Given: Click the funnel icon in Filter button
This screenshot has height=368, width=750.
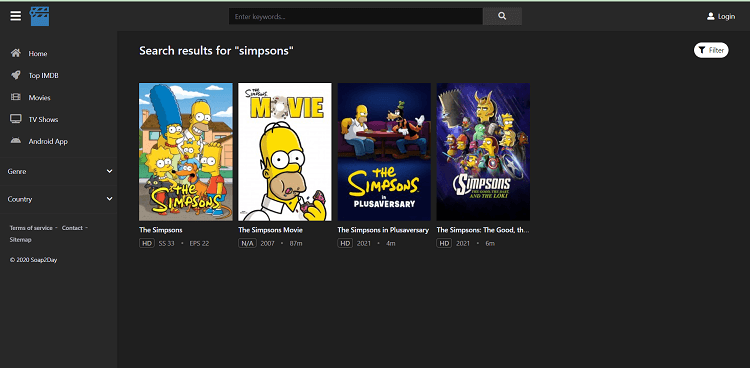Looking at the screenshot, I should [x=702, y=50].
